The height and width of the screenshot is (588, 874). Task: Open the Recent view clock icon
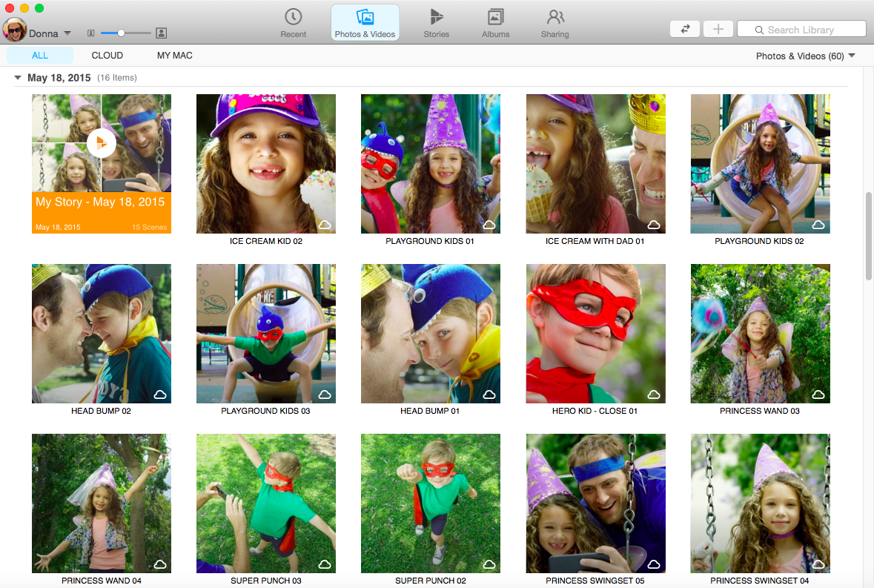294,18
